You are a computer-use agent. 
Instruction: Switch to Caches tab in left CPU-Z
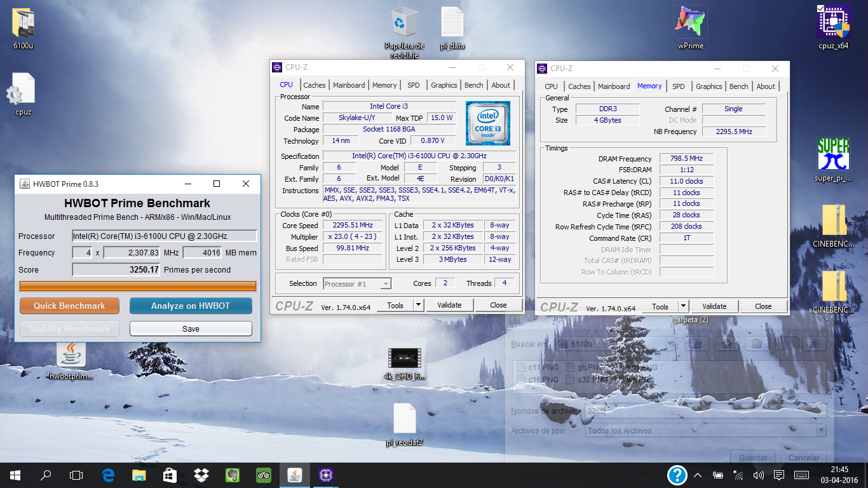(x=314, y=85)
